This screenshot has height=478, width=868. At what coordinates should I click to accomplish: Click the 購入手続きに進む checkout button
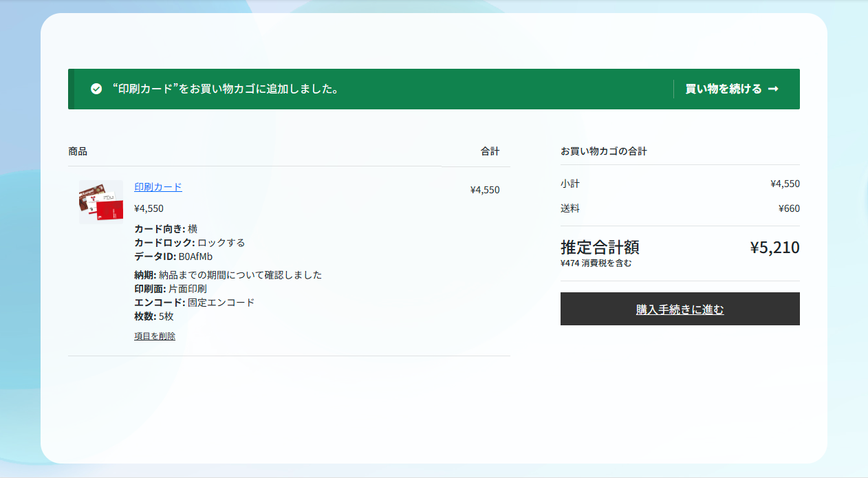(x=680, y=309)
